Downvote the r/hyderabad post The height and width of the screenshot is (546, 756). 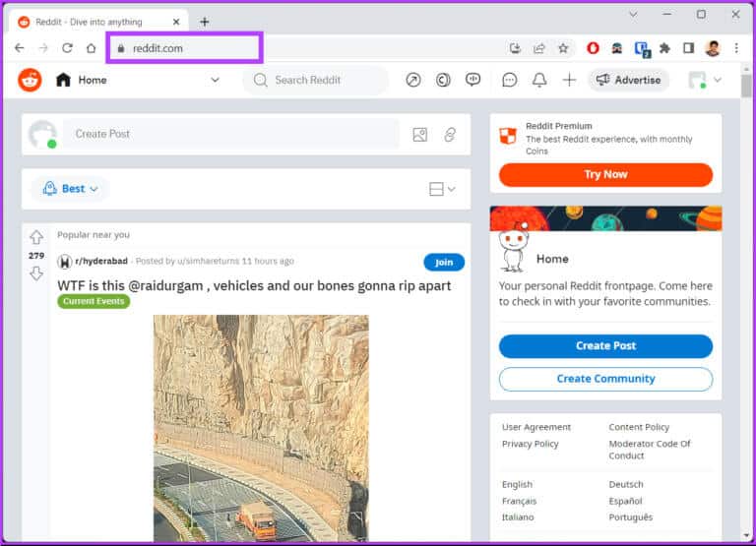click(x=36, y=273)
